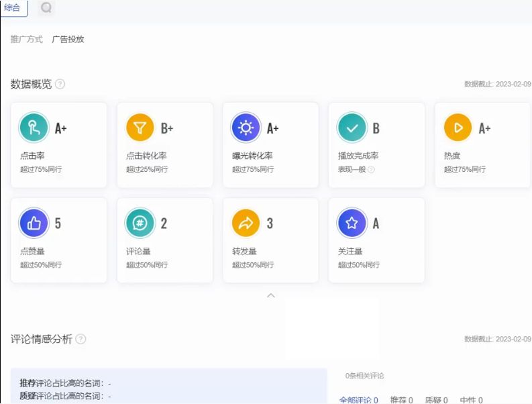Click the 评论量 label
The image size is (532, 404).
click(x=138, y=251)
